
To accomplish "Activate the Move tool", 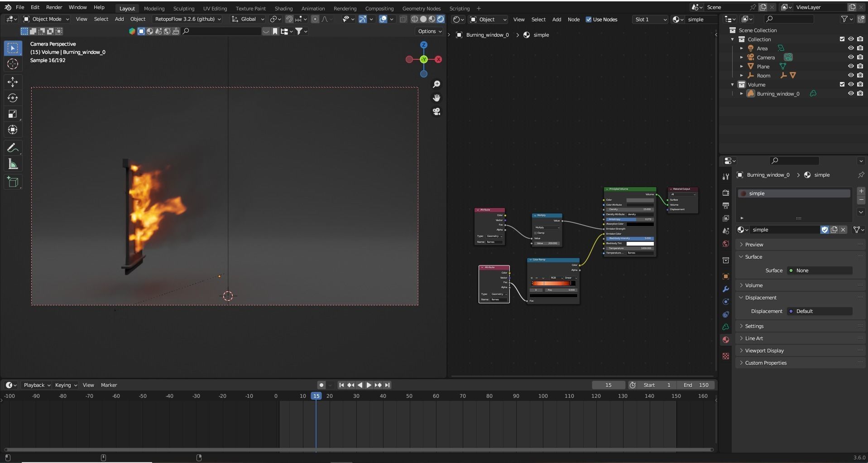I will click(13, 82).
